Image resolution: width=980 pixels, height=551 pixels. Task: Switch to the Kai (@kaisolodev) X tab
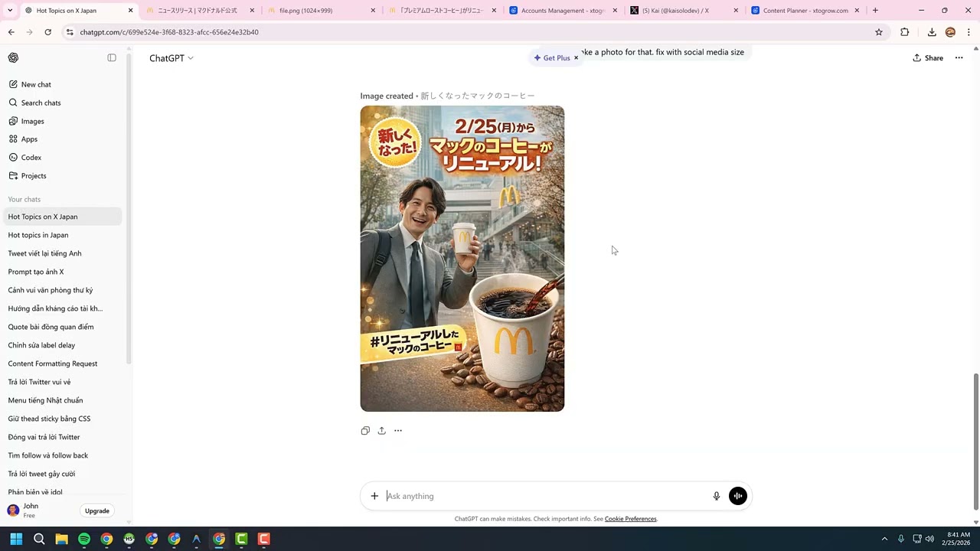(684, 11)
